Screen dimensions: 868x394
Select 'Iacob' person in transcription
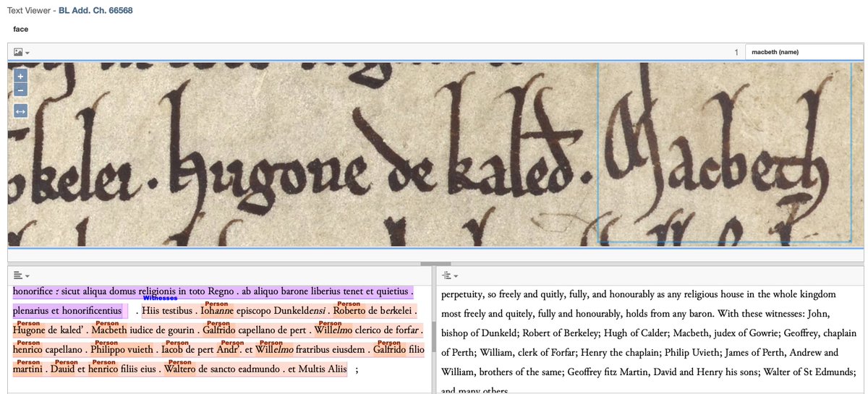(173, 350)
